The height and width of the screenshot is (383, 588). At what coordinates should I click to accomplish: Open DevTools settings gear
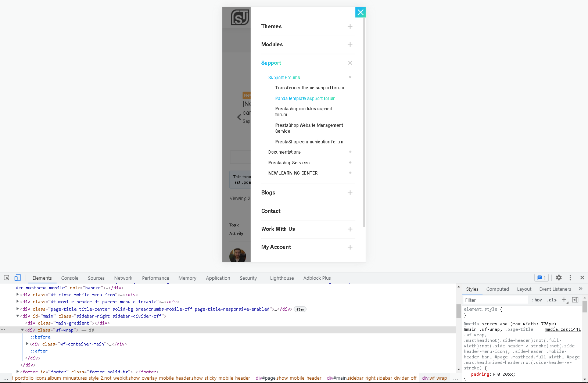(559, 278)
